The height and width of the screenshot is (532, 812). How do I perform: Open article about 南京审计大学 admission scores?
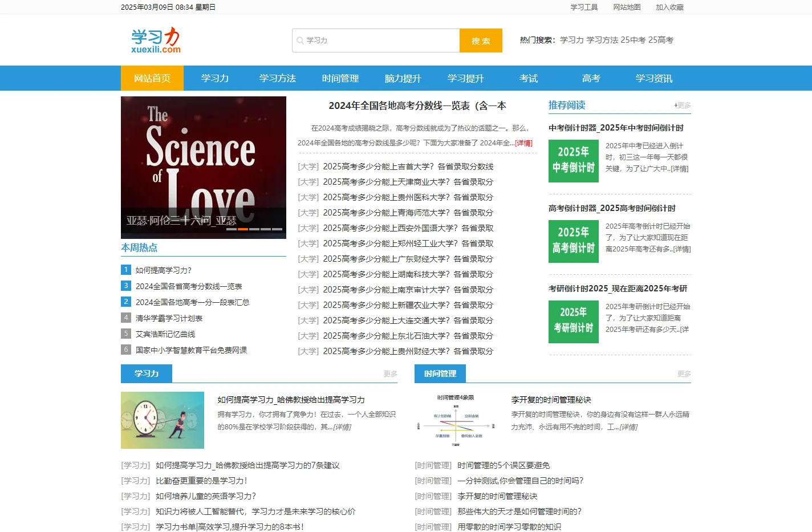[x=408, y=290]
